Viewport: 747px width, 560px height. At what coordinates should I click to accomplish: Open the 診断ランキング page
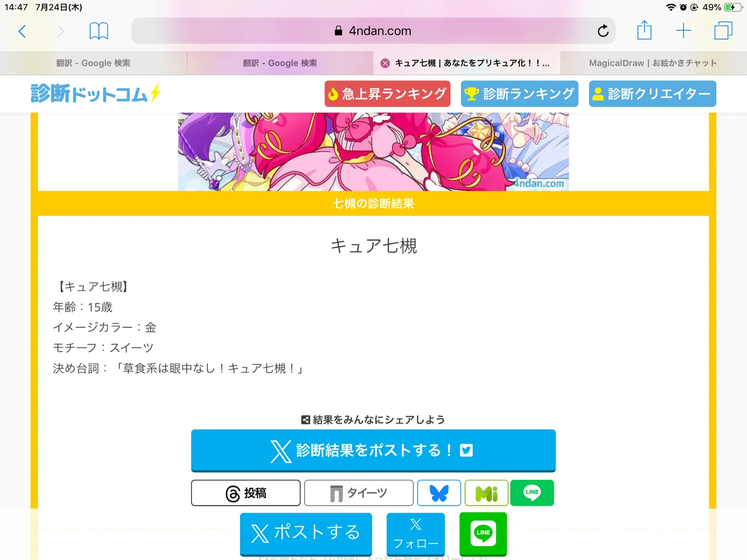tap(519, 94)
